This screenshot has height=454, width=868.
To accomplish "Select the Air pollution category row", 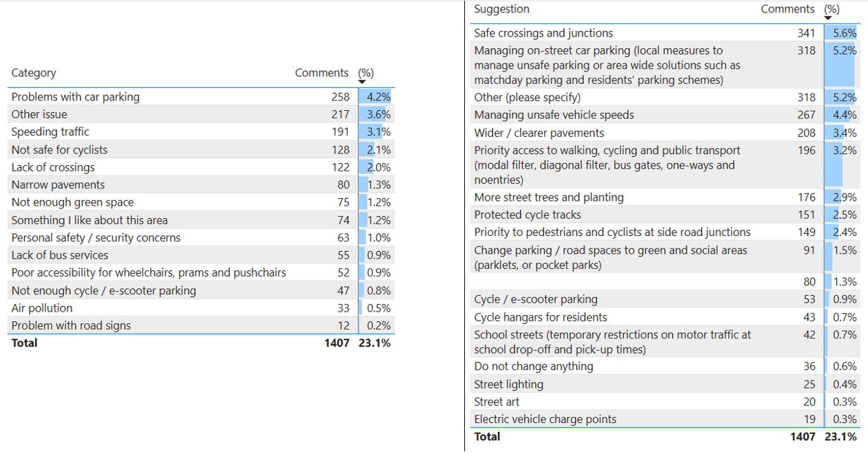I will pos(42,308).
